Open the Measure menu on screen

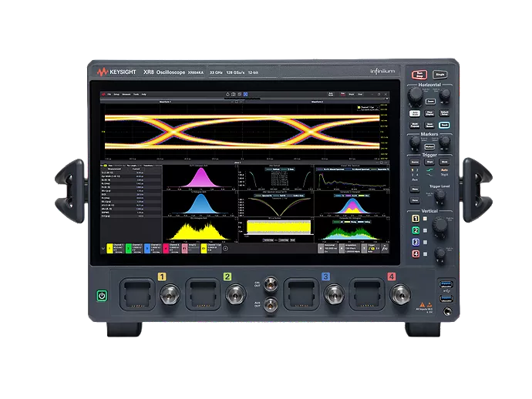coord(124,94)
